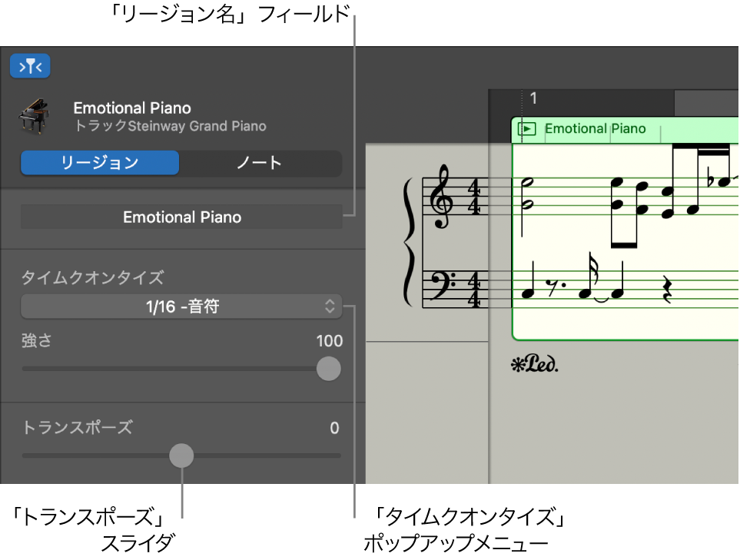Image resolution: width=740 pixels, height=560 pixels.
Task: Click the Emotional Piano region name field
Action: coord(181,217)
